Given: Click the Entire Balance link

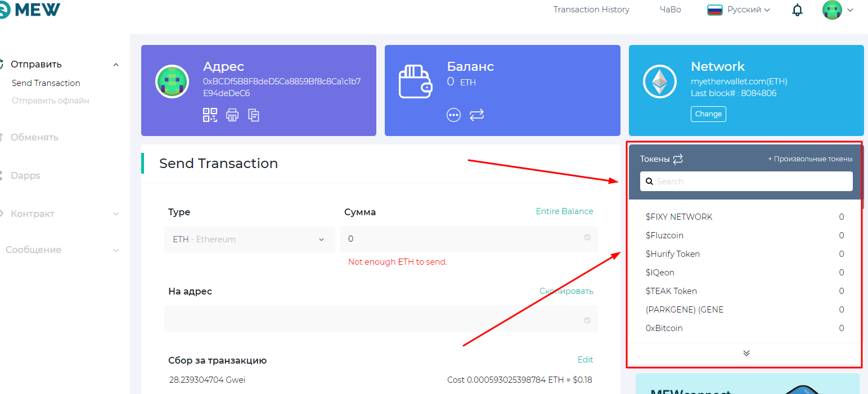Looking at the screenshot, I should pyautogui.click(x=564, y=211).
